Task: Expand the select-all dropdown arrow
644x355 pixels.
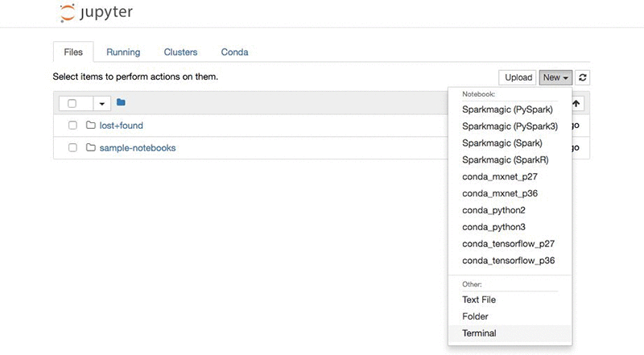Action: coord(101,104)
